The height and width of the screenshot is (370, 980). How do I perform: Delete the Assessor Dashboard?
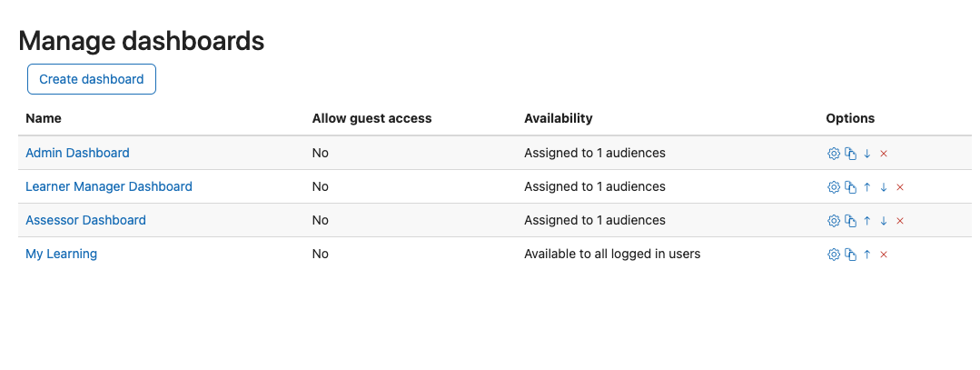pos(900,220)
